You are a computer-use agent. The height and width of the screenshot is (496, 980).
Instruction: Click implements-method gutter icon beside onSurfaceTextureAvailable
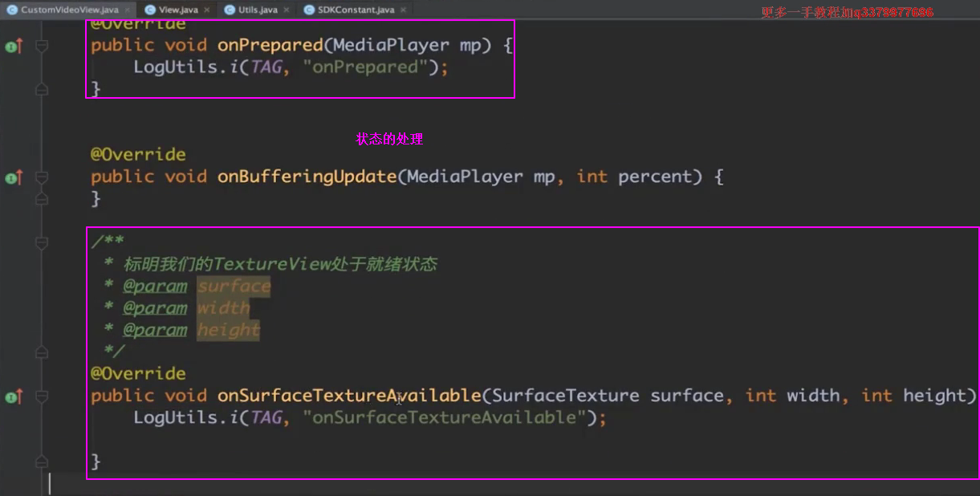point(13,396)
